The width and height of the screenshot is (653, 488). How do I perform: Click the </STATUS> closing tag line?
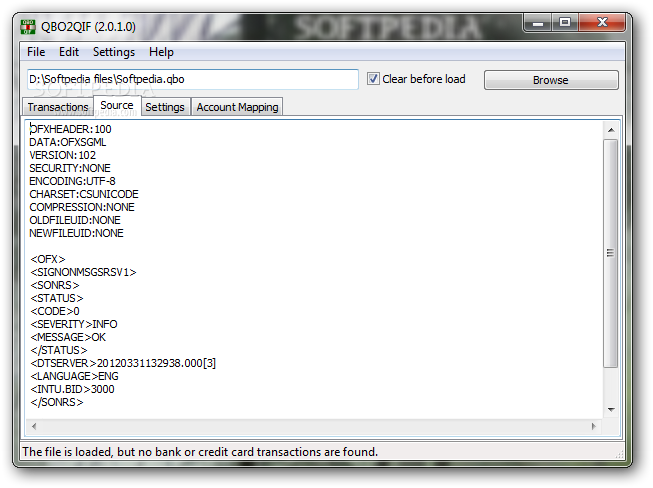tap(59, 350)
